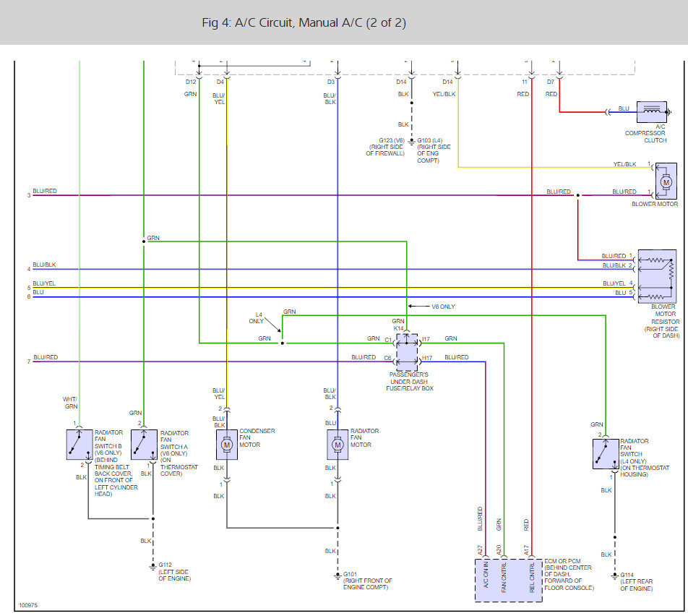
Task: Click the 'V6 ONLY' annotation text
Action: (x=443, y=307)
